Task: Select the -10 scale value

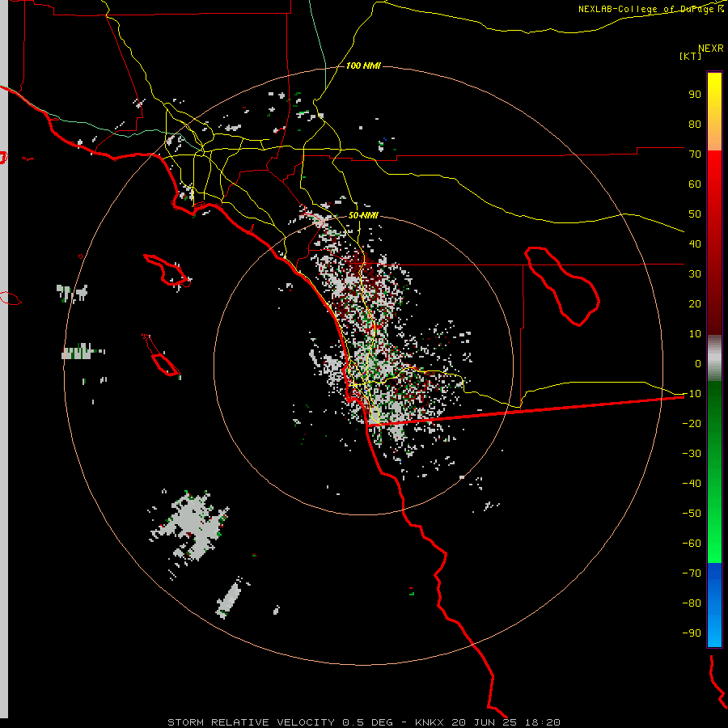Action: tap(692, 394)
